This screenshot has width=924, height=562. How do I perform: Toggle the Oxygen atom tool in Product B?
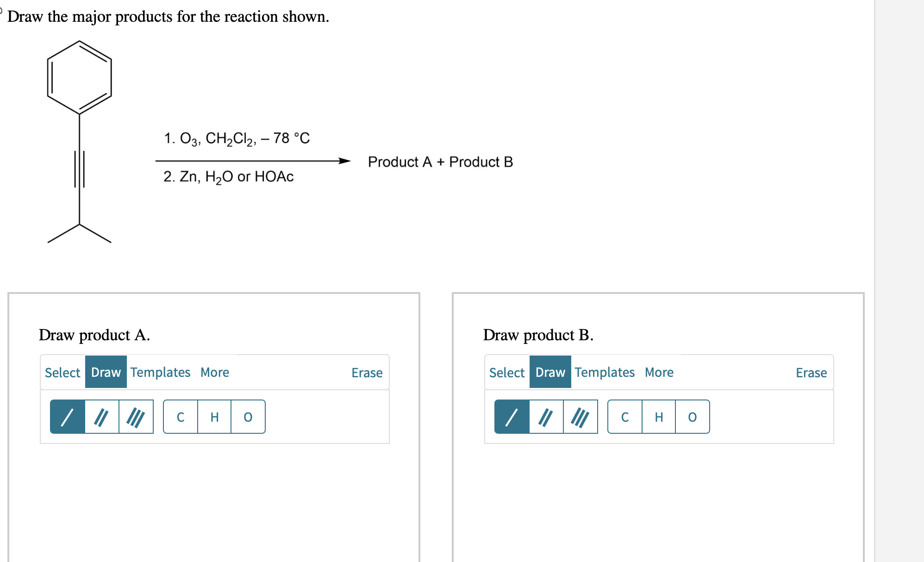click(692, 417)
